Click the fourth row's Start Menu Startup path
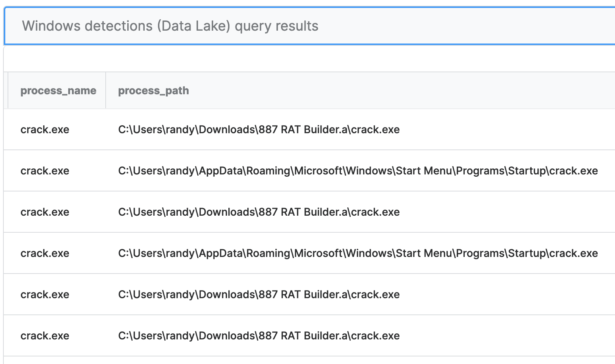Image resolution: width=615 pixels, height=364 pixels. [x=358, y=253]
